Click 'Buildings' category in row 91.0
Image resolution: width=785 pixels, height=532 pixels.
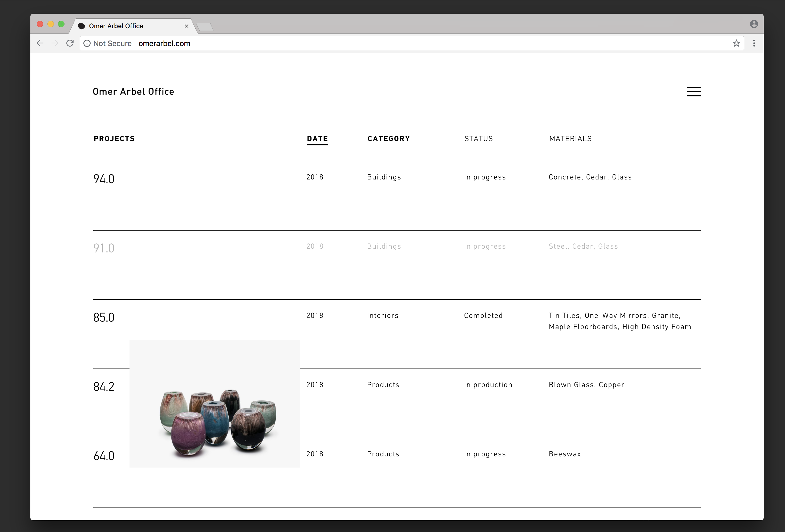point(384,246)
